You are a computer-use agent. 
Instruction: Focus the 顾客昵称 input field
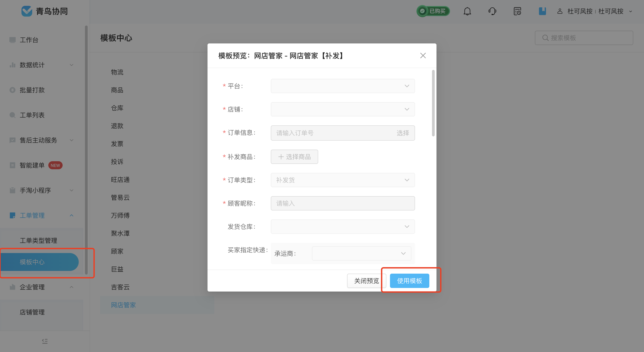(x=343, y=203)
